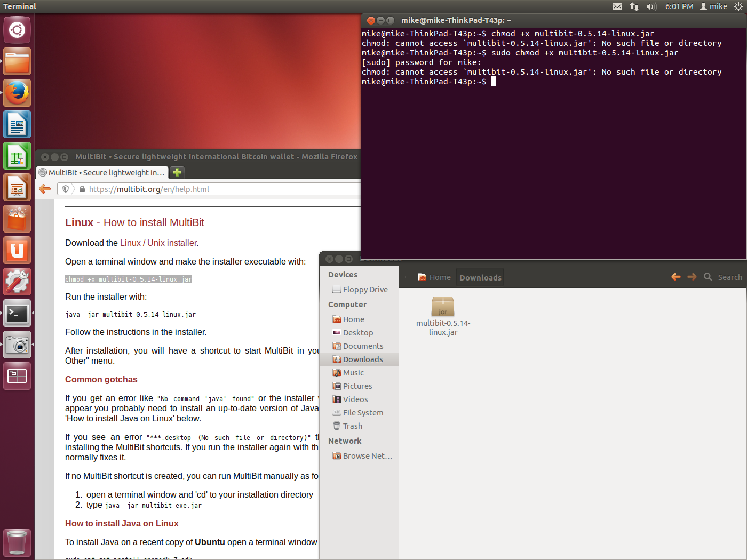The height and width of the screenshot is (560, 747).
Task: Select the Terminal icon in the launcher
Action: click(x=17, y=313)
